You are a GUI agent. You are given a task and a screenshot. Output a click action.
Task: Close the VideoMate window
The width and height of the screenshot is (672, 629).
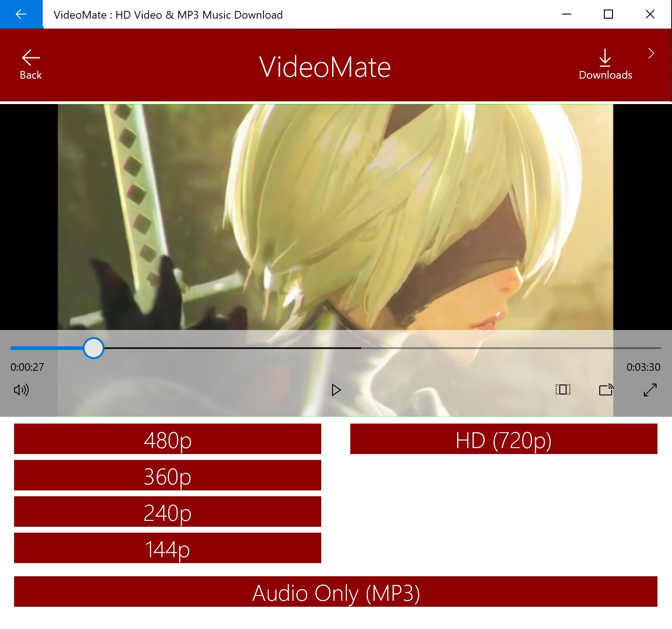pyautogui.click(x=650, y=14)
